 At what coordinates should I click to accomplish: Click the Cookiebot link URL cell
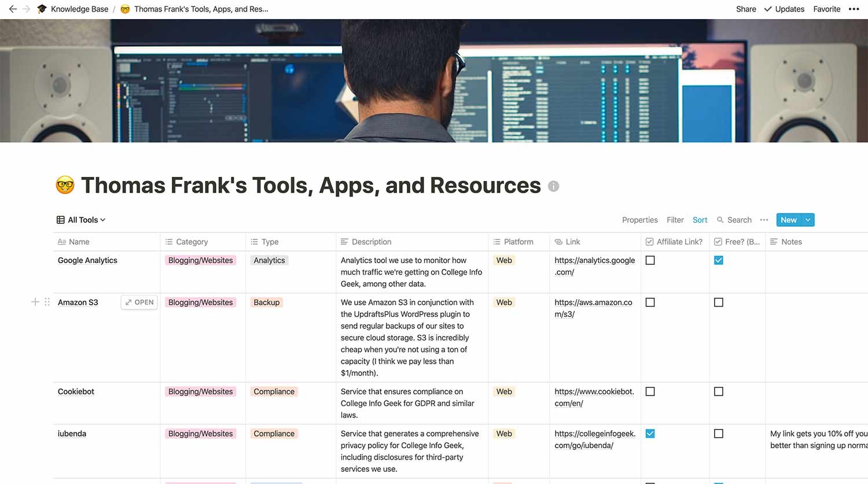[594, 397]
